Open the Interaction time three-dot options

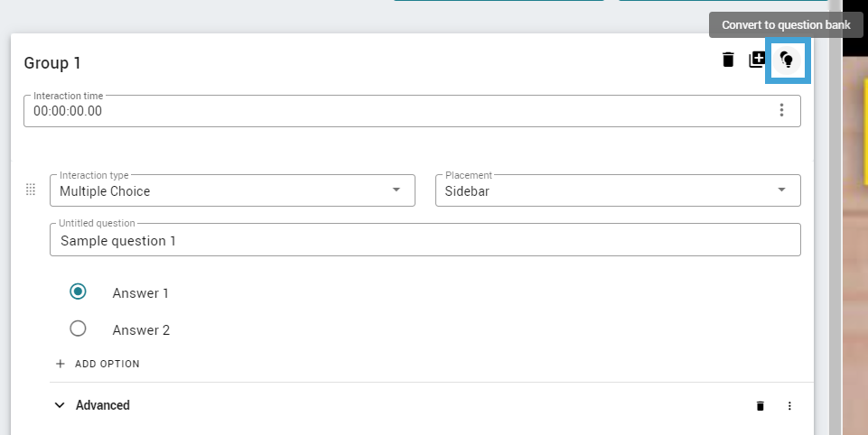point(781,110)
